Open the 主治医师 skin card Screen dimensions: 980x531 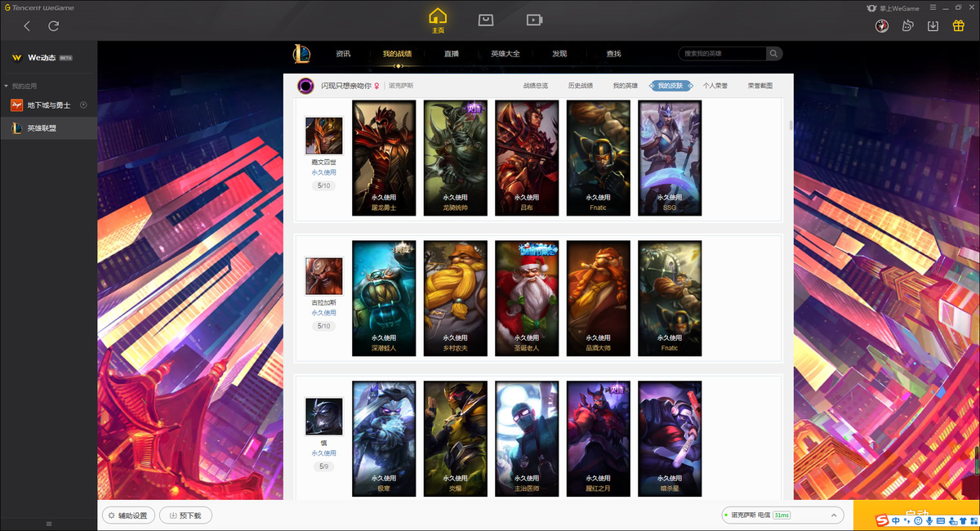[x=527, y=439]
